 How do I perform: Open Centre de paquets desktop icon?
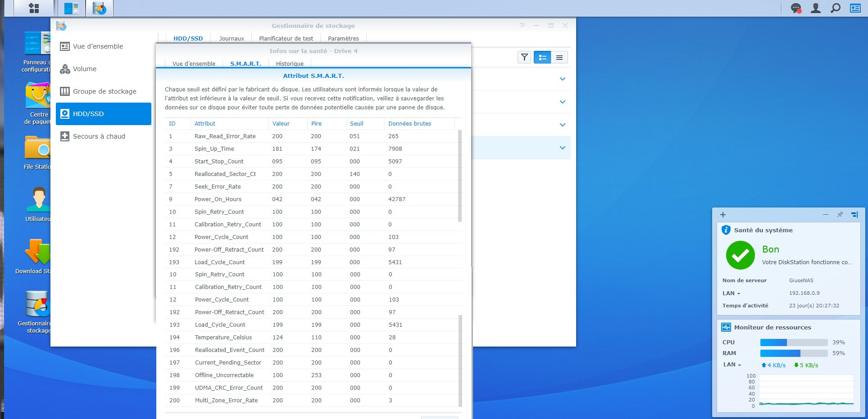point(38,104)
